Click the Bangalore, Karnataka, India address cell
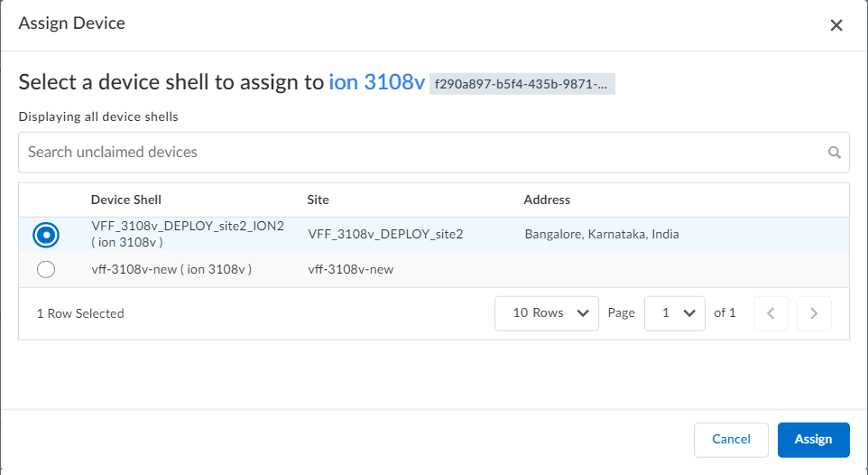 click(x=602, y=235)
